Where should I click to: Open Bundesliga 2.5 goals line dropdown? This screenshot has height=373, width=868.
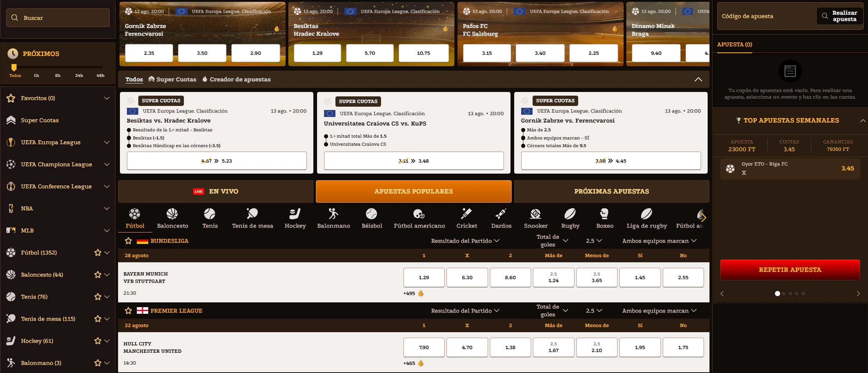point(594,241)
